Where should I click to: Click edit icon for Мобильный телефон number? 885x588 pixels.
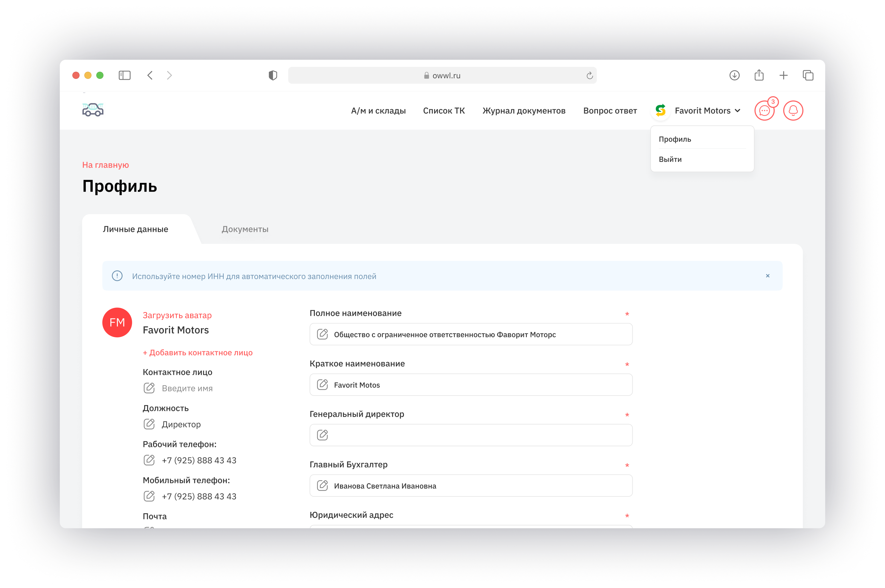[x=149, y=496]
